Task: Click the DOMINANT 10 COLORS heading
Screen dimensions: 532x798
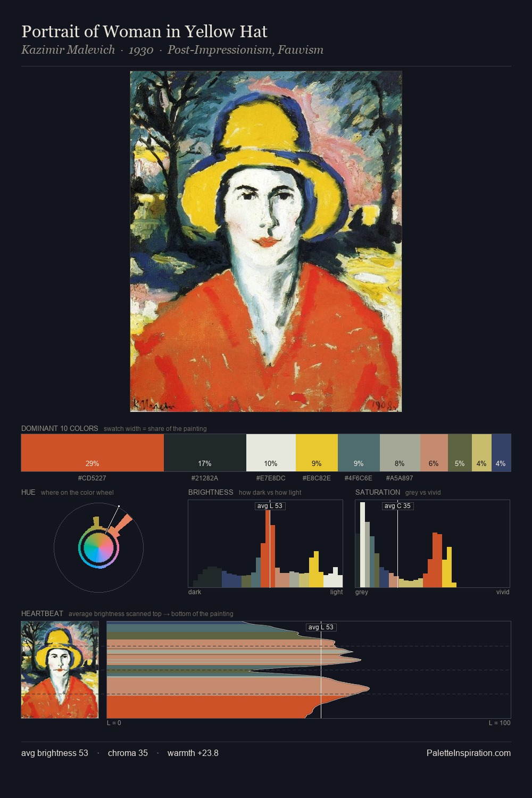Action: 60,428
